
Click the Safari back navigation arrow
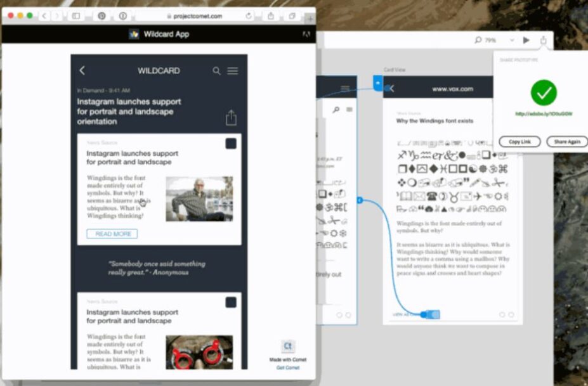point(44,16)
